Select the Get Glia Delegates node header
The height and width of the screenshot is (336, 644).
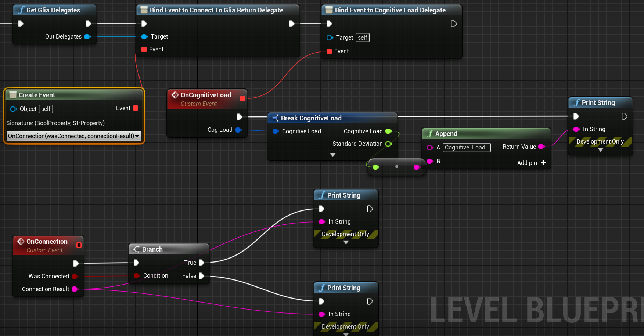click(x=53, y=10)
